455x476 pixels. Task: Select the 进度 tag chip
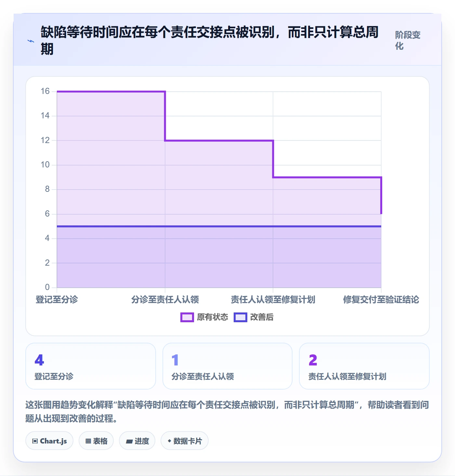(137, 441)
